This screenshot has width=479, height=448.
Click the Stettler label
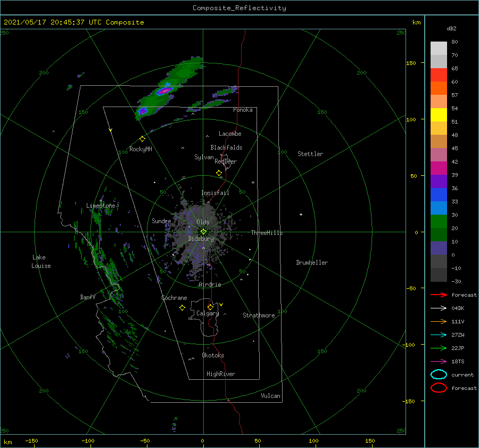pos(310,154)
